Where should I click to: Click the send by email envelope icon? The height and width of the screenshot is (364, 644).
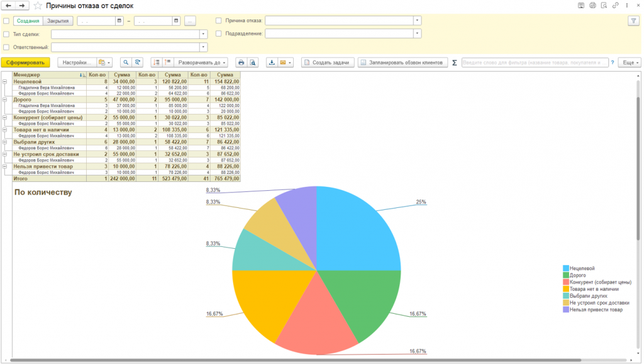click(283, 63)
